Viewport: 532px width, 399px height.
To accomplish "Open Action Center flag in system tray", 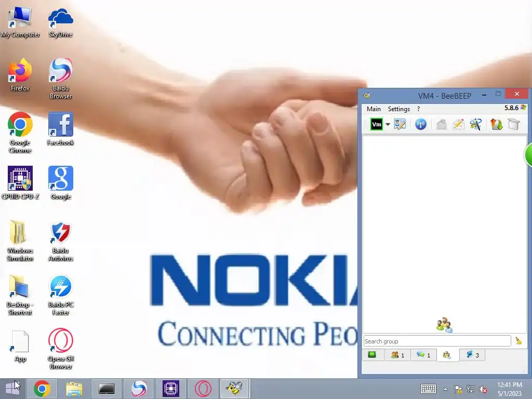I will pos(458,390).
